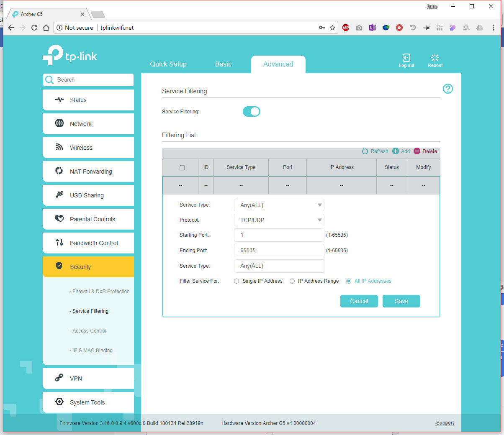
Task: Click the Not secure site info label
Action: 75,28
